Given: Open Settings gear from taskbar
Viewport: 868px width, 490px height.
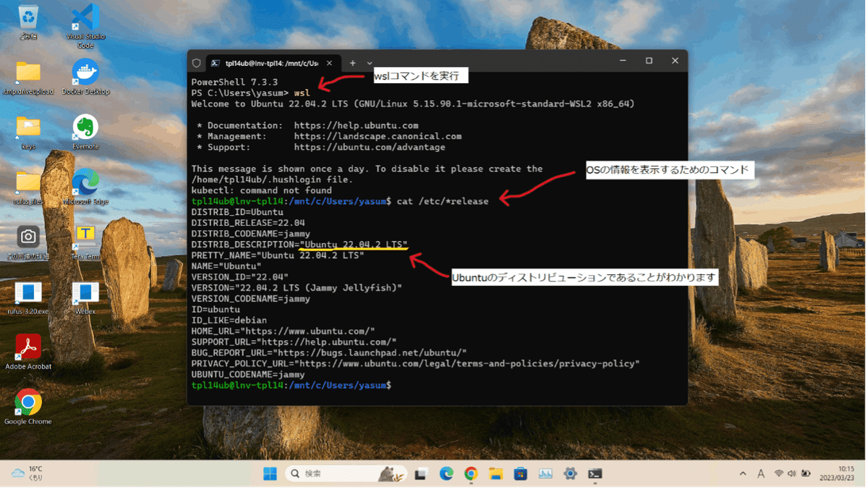Looking at the screenshot, I should pos(570,473).
